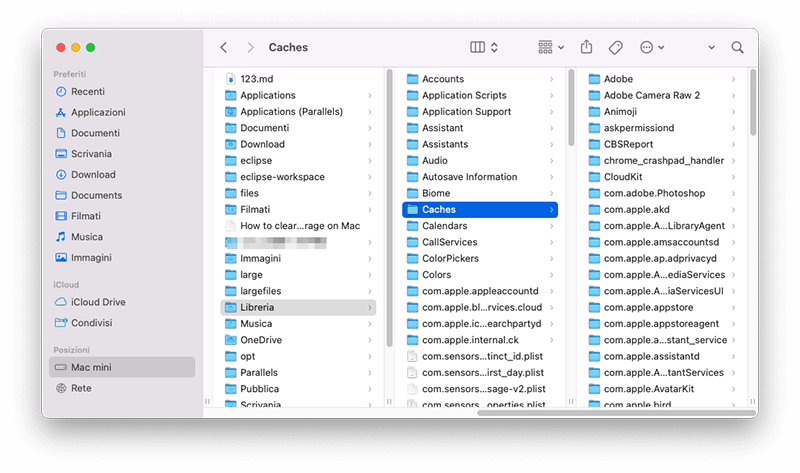Open Immagini in the sidebar
This screenshot has height=473, width=800.
(122, 258)
